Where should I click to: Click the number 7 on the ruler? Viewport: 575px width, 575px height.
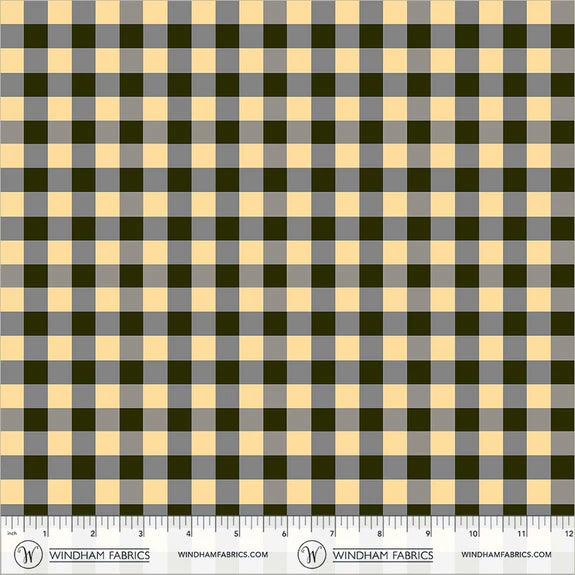pos(332,534)
